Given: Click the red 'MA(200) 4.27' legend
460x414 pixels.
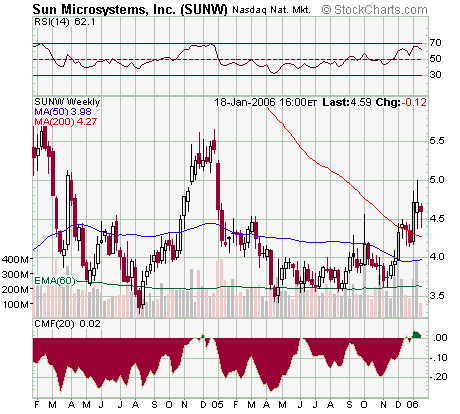Looking at the screenshot, I should coord(66,122).
